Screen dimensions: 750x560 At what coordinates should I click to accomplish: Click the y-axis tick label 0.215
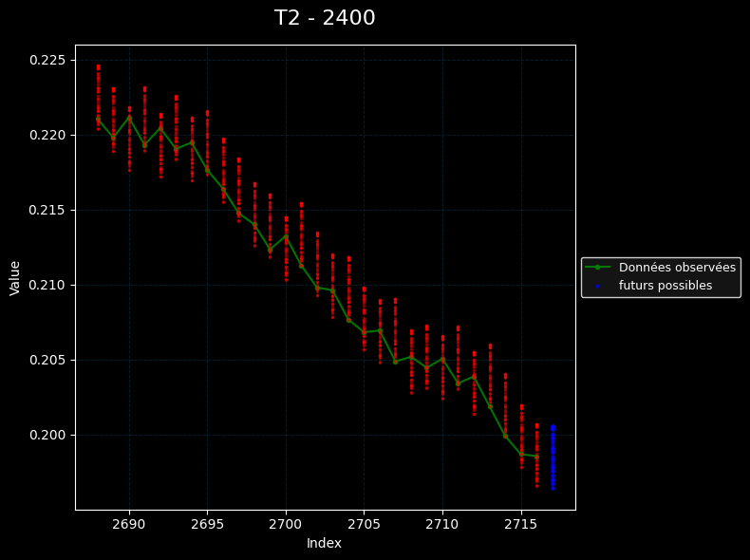click(47, 210)
